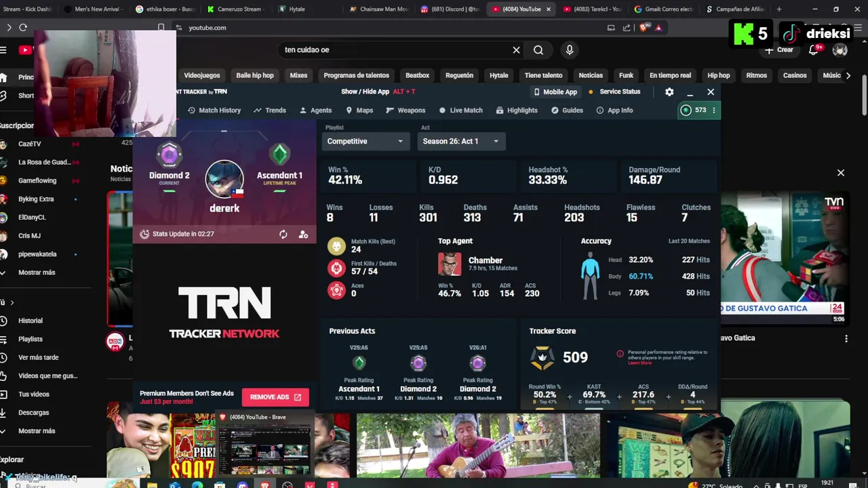Screen dimensions: 868x488
Task: Click the refresh stats icon near Stats Update
Action: [283, 234]
